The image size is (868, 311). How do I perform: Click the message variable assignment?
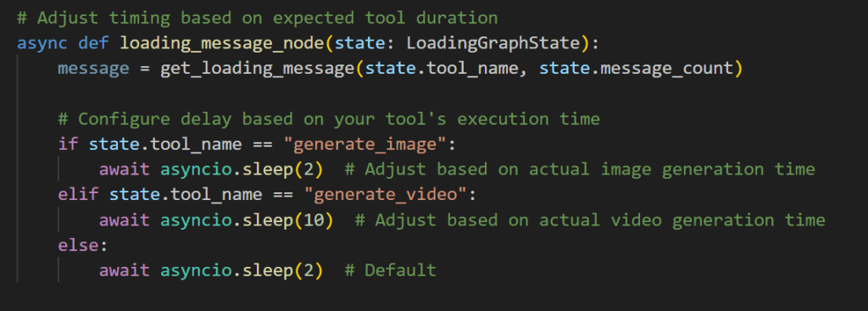click(93, 69)
